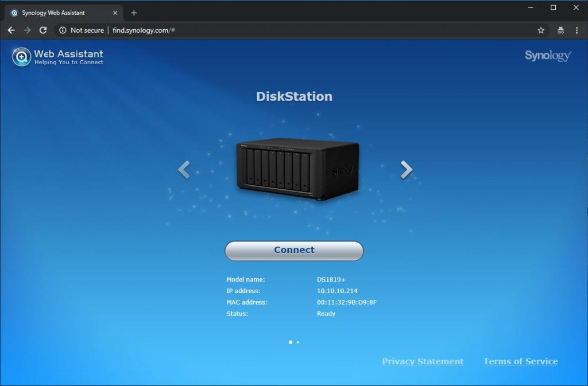
Task: Minimize the browser window
Action: click(x=531, y=7)
